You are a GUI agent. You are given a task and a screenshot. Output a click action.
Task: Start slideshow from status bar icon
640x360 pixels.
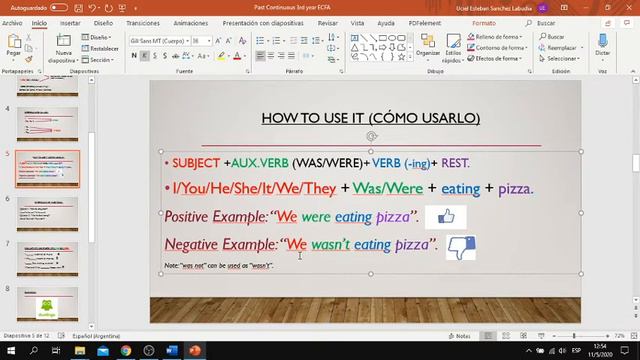[x=541, y=336]
